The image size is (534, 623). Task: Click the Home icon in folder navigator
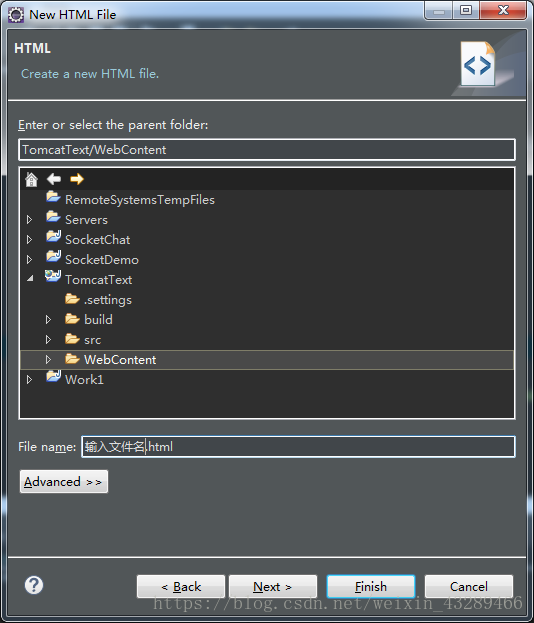click(x=31, y=179)
